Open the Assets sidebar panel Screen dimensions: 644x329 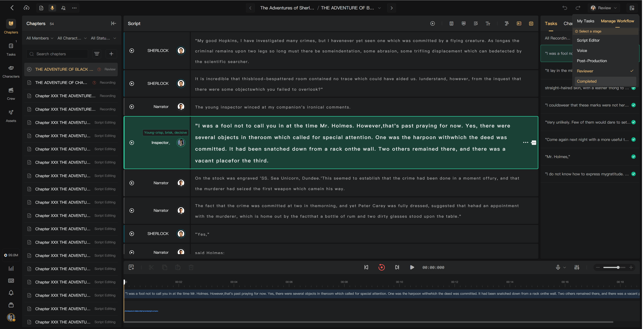[11, 115]
